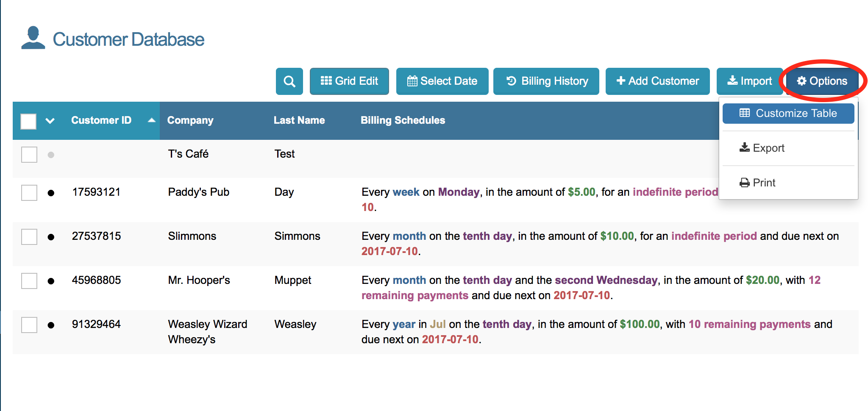Select Export from the Options menu

[762, 148]
